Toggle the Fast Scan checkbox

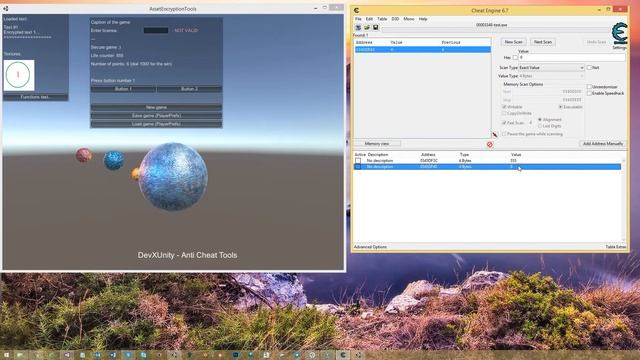point(504,122)
